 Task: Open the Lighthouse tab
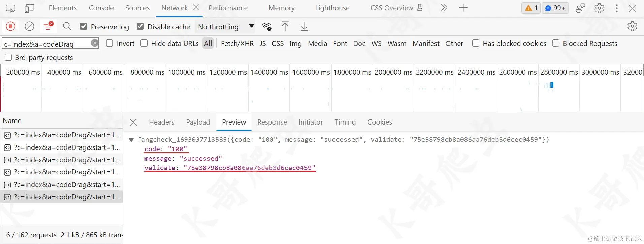click(x=332, y=8)
